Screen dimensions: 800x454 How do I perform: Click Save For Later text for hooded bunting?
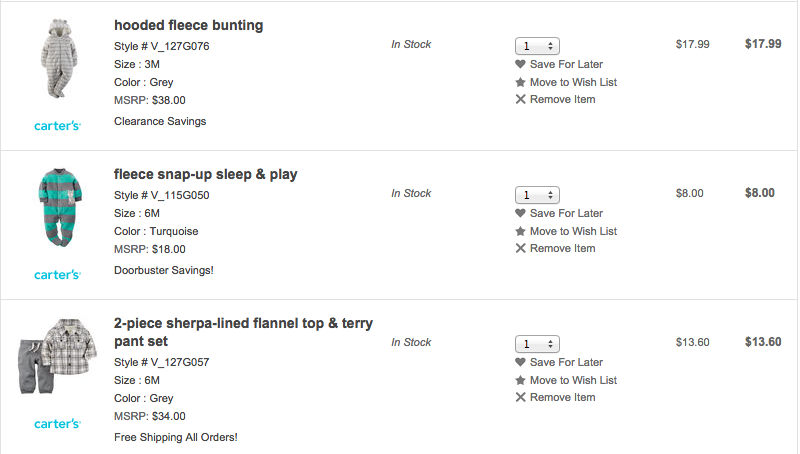click(566, 64)
